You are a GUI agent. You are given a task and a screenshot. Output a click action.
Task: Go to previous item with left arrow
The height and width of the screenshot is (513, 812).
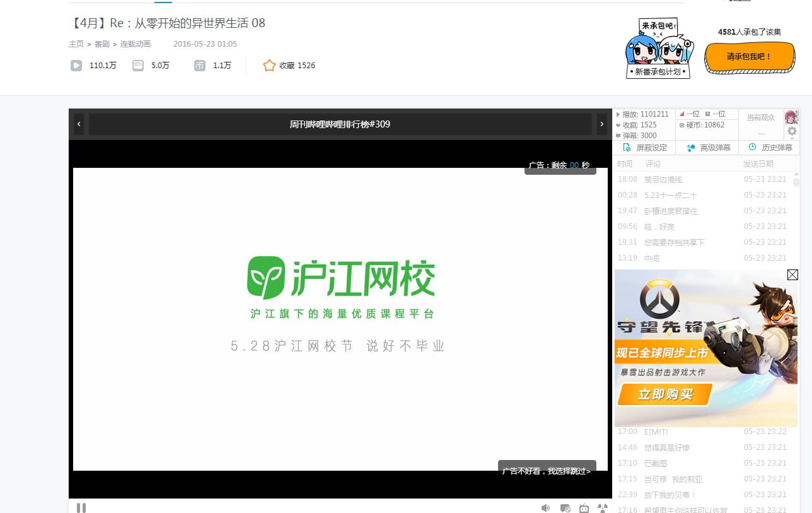coord(79,124)
